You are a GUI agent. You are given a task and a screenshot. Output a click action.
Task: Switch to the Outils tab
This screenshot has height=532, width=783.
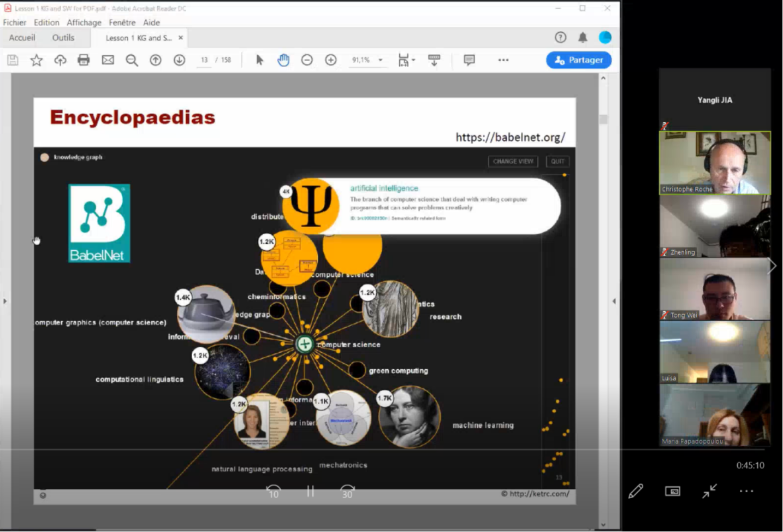click(x=63, y=38)
